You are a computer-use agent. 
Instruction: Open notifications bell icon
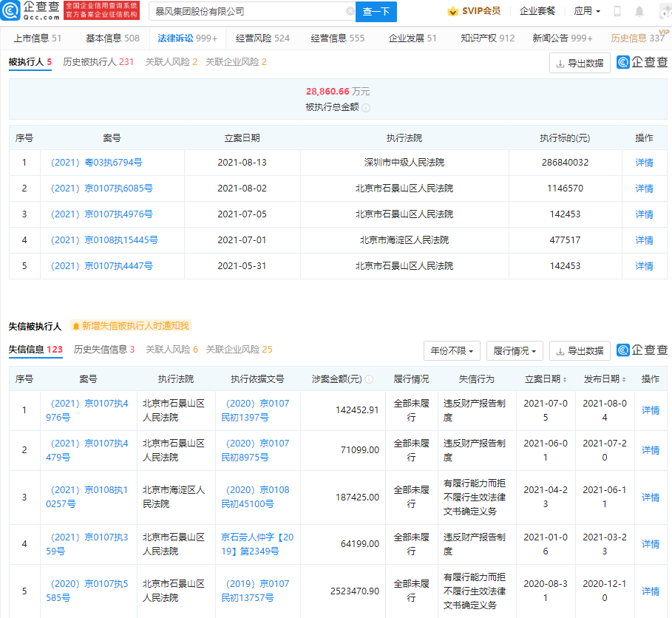pos(639,12)
